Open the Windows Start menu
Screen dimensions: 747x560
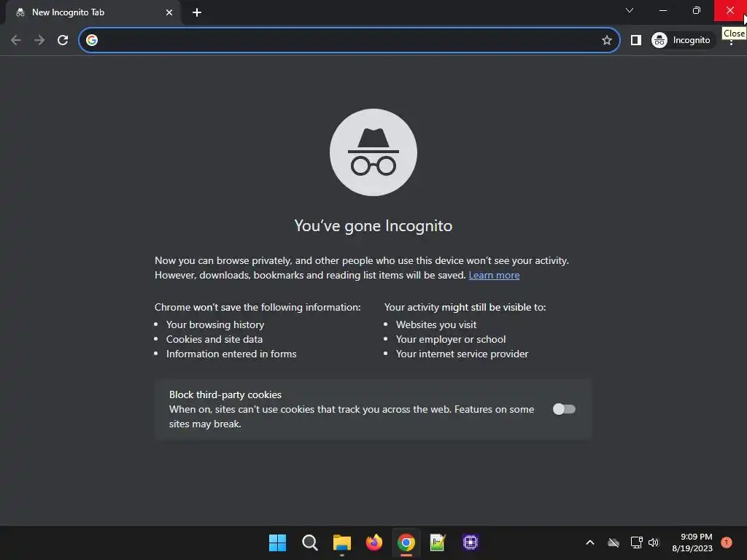point(277,542)
